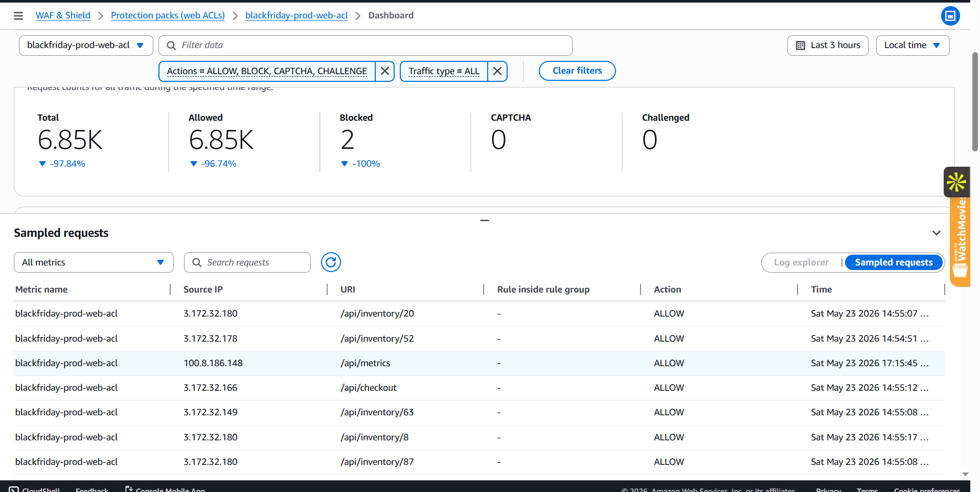Click the -97.84% change indicator

click(x=62, y=164)
